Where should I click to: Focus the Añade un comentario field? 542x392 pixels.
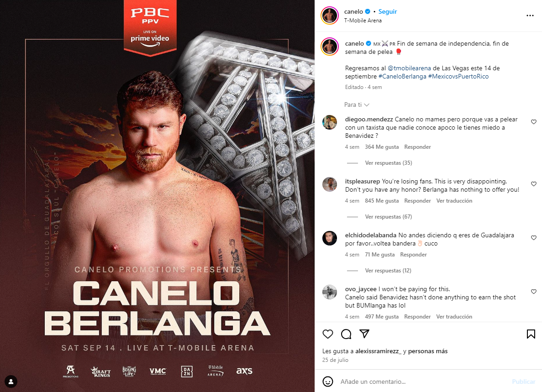pos(423,382)
